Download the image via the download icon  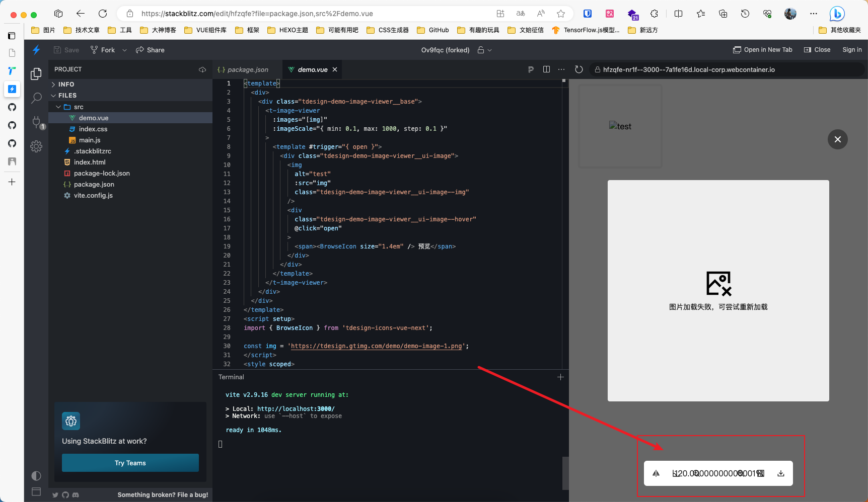click(x=781, y=473)
